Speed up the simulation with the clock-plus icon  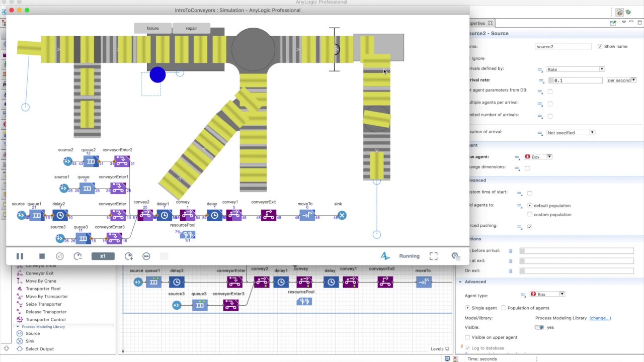click(x=129, y=256)
